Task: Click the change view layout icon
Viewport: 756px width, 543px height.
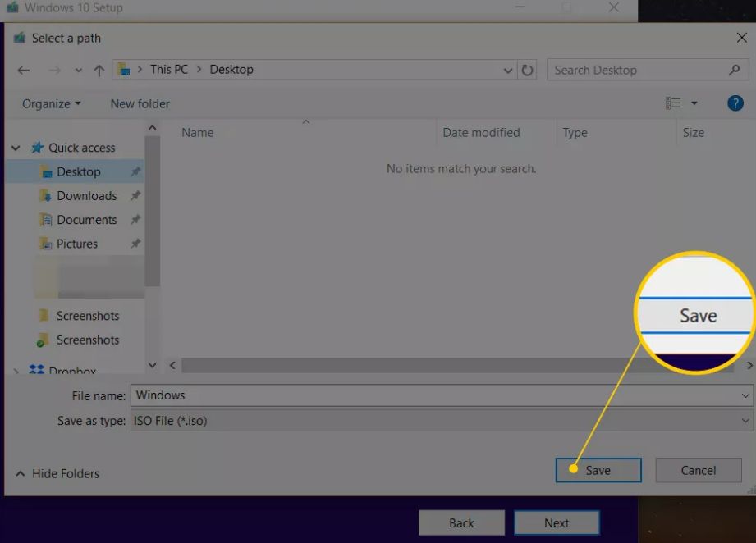Action: 674,103
